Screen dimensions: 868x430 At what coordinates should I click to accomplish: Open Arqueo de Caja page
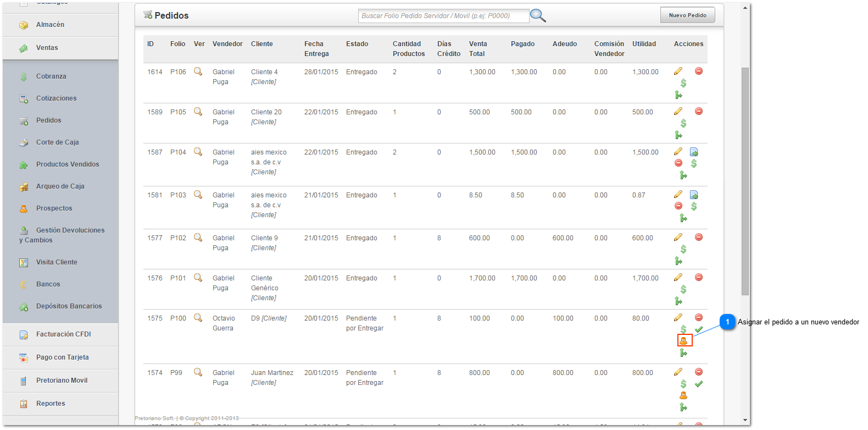tap(60, 186)
